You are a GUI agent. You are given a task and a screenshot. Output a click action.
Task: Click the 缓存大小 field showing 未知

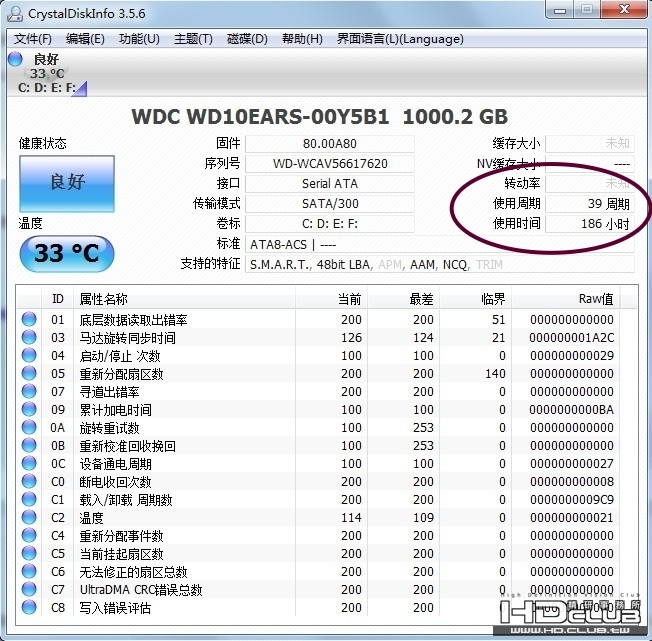[x=590, y=143]
